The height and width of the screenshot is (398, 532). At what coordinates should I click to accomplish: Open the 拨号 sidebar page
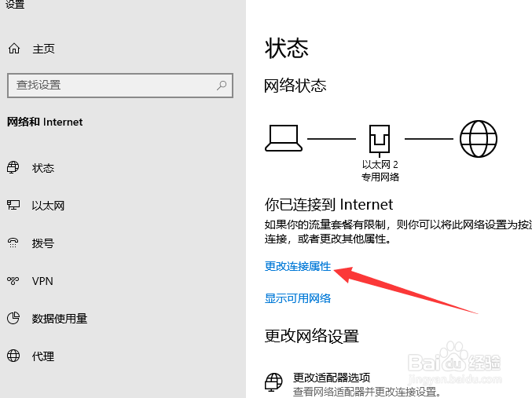tap(43, 243)
